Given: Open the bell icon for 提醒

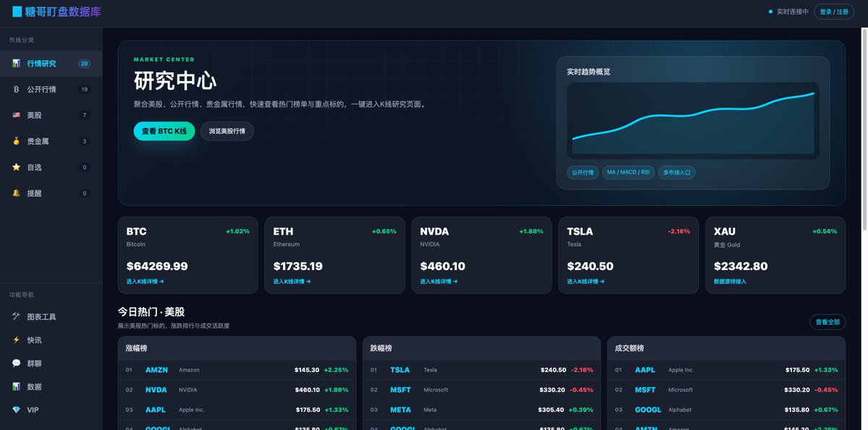Looking at the screenshot, I should pos(16,193).
